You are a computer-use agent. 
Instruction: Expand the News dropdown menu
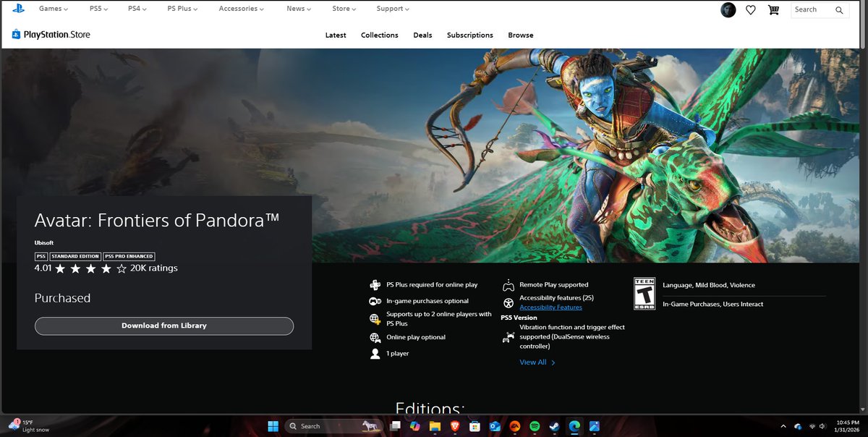coord(299,9)
